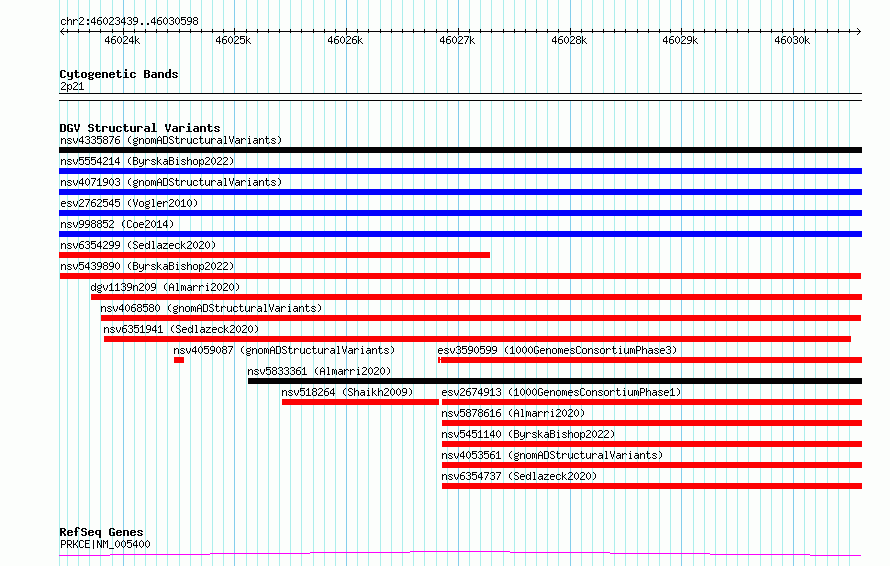The width and height of the screenshot is (890, 566).
Task: Select the red bar under nsv6351941
Action: (477, 339)
